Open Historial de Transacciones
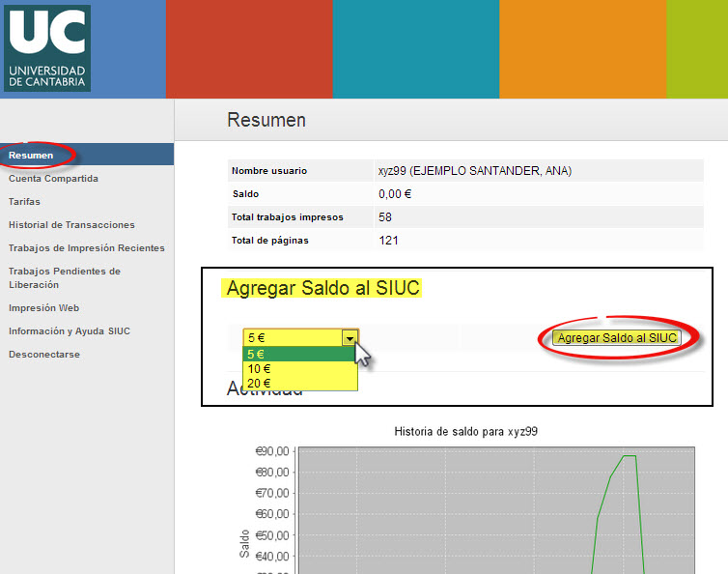728x574 pixels. point(71,225)
